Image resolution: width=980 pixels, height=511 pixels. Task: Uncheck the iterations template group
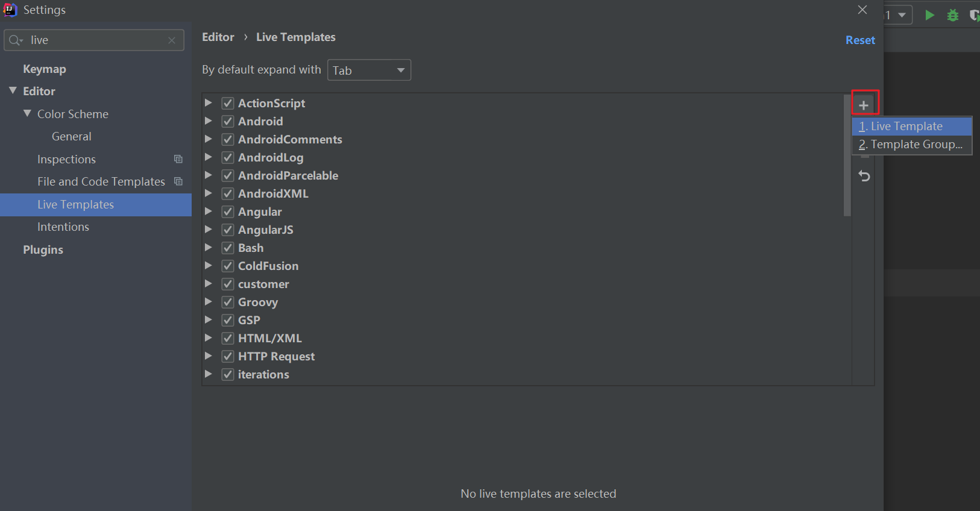[228, 374]
